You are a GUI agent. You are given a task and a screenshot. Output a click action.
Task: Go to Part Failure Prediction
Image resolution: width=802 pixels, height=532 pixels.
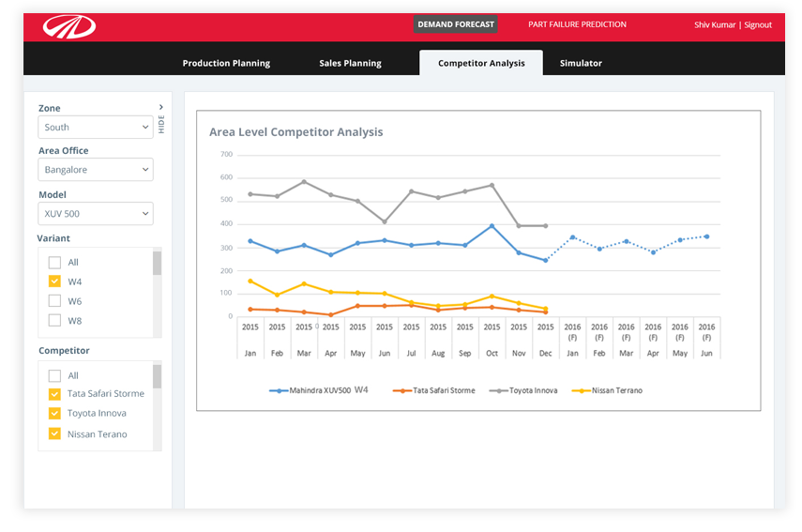point(577,24)
